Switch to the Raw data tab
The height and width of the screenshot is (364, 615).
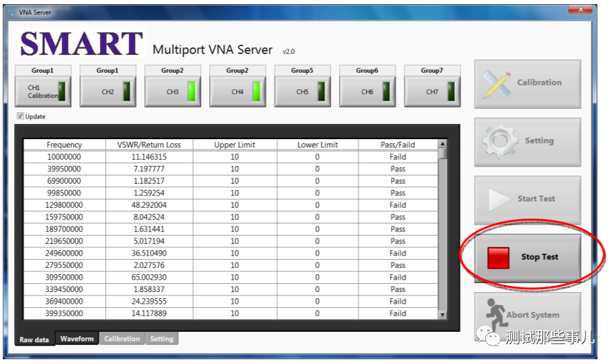click(x=34, y=340)
